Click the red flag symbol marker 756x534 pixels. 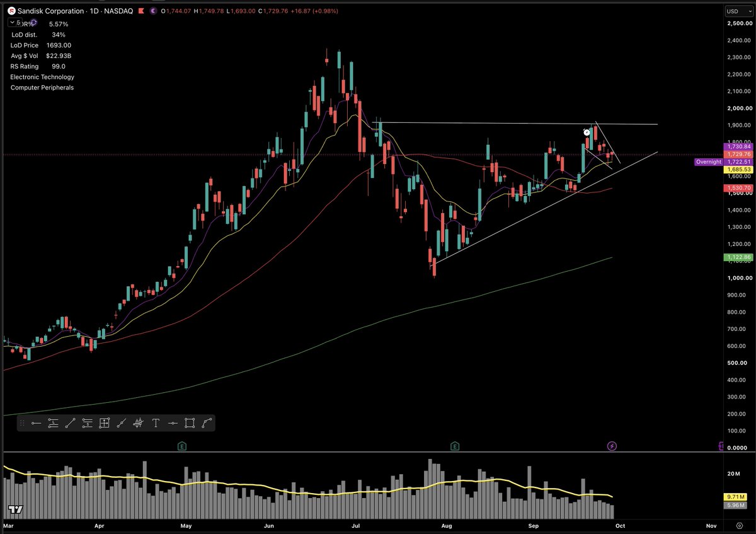pyautogui.click(x=141, y=11)
